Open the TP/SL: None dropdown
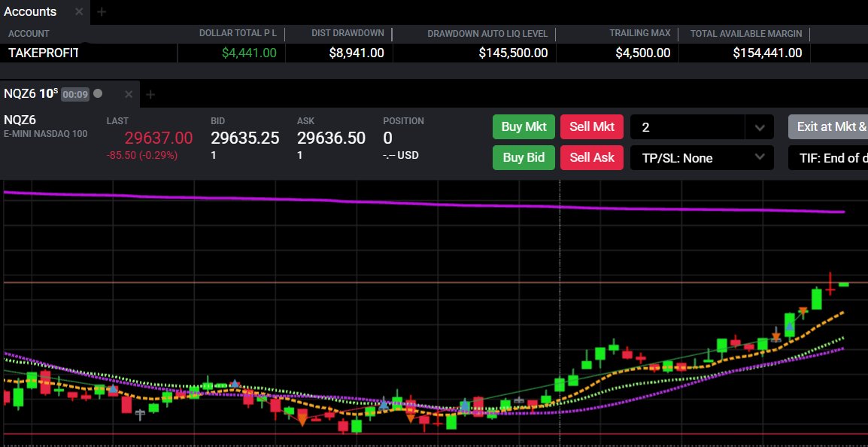The height and width of the screenshot is (447, 868). [x=702, y=158]
